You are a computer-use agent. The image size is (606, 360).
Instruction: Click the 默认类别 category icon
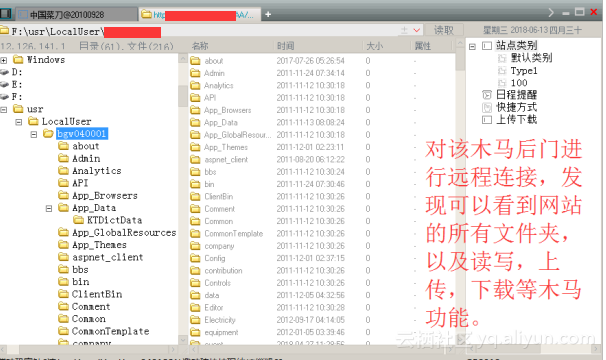502,58
